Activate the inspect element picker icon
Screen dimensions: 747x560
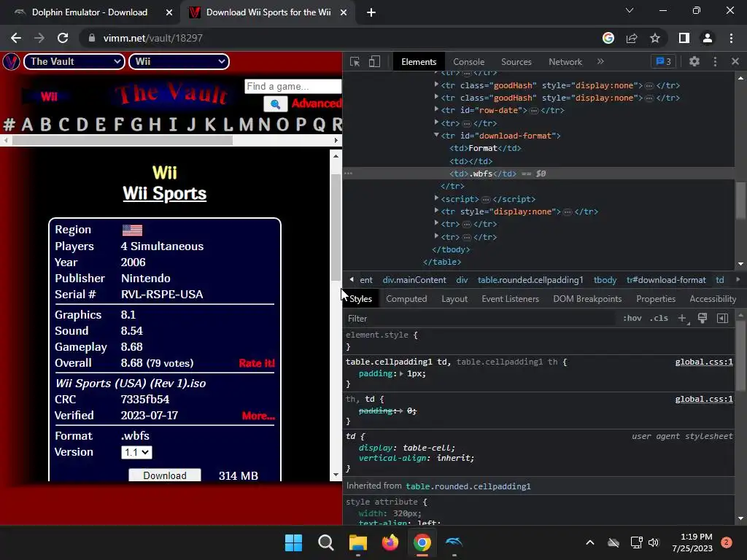click(355, 61)
